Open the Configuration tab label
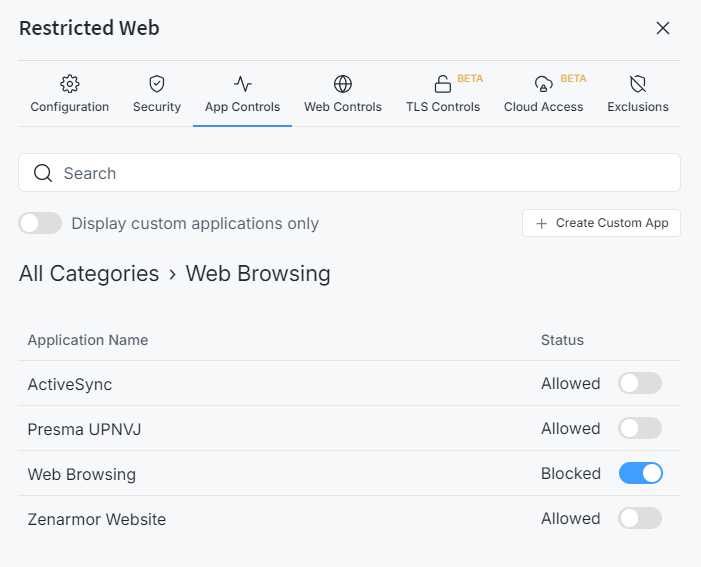The height and width of the screenshot is (567, 701). click(70, 107)
